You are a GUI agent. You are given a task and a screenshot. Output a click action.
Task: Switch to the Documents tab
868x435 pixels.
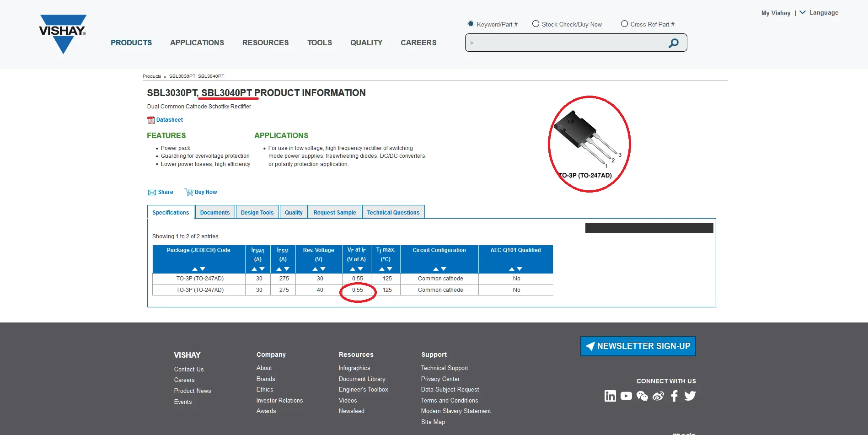click(215, 212)
